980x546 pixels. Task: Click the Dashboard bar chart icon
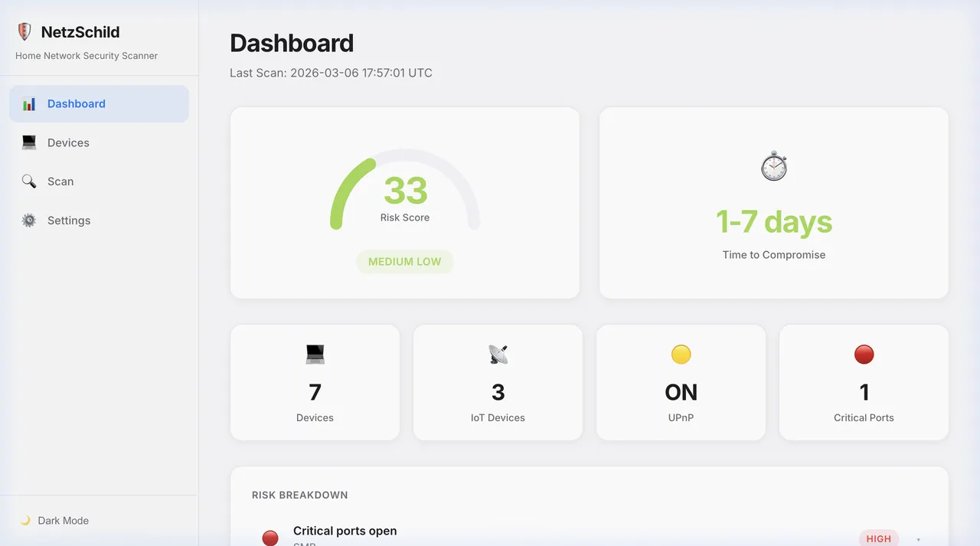29,104
